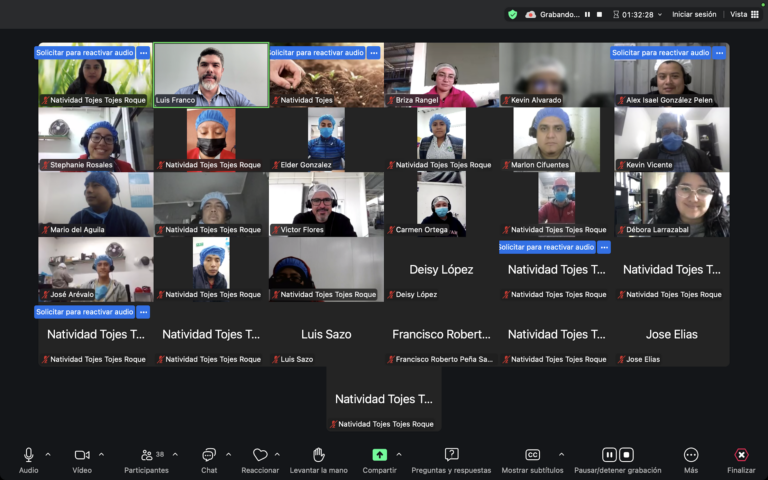
Task: Select Kevin Alvarado's video tile
Action: [x=556, y=75]
